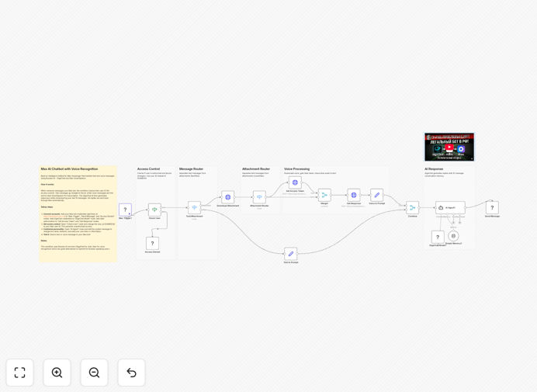This screenshot has height=392, width=537.
Task: Open the Get Access Token node
Action: [x=295, y=182]
